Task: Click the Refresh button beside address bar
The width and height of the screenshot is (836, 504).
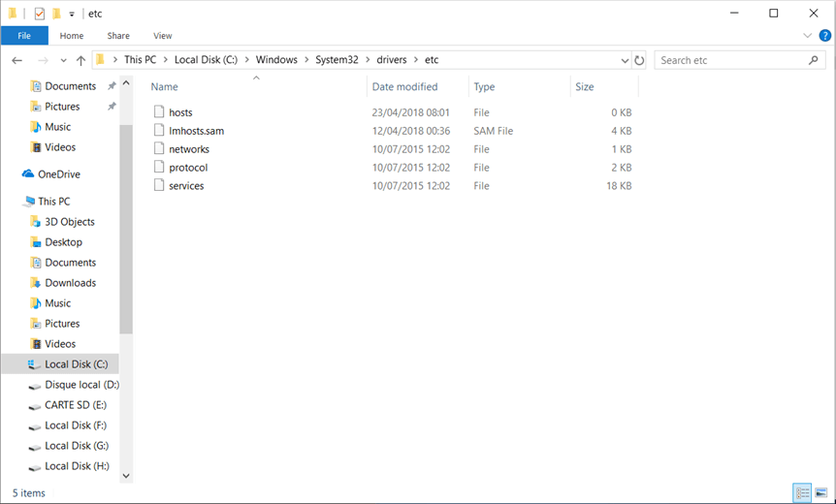Action: pos(639,60)
